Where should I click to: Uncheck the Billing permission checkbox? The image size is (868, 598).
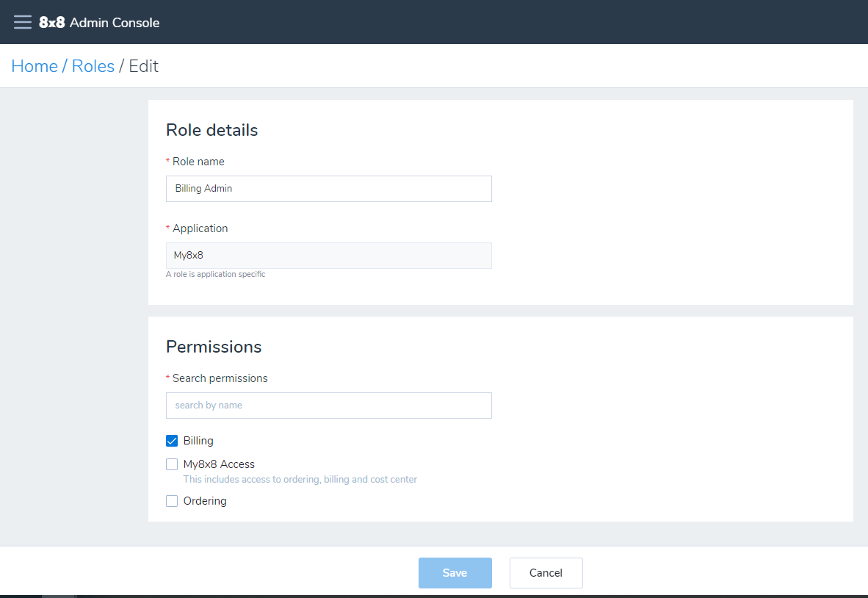coord(172,441)
